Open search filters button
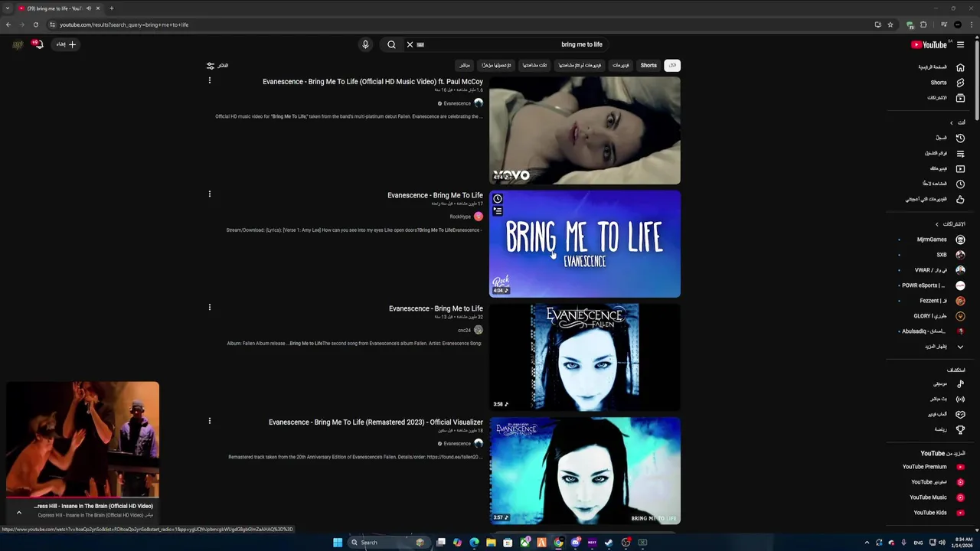The height and width of the screenshot is (551, 980). tap(217, 66)
